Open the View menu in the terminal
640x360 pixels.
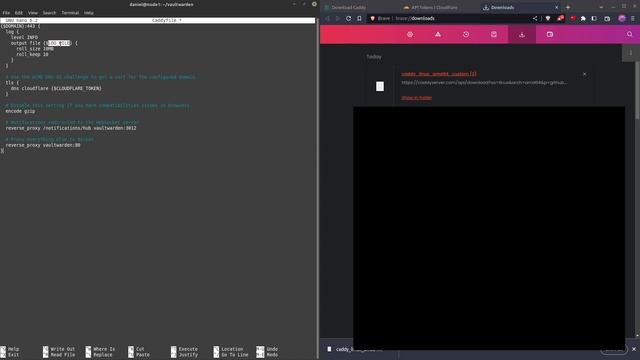(x=33, y=13)
